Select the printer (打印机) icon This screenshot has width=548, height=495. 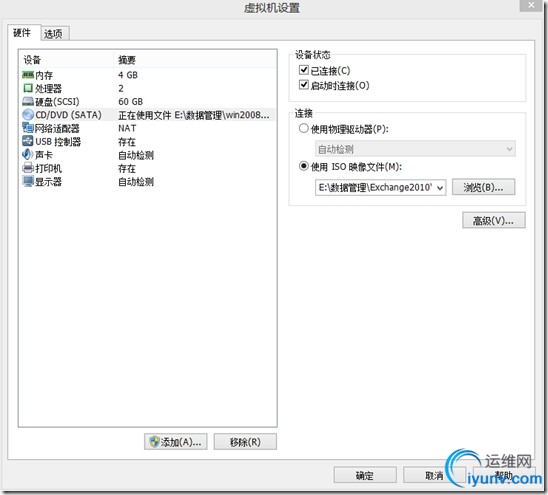click(x=28, y=168)
